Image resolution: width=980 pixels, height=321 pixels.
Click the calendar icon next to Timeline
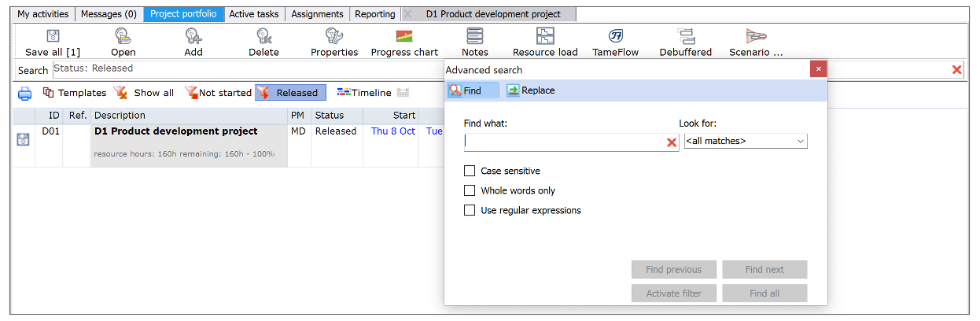403,93
